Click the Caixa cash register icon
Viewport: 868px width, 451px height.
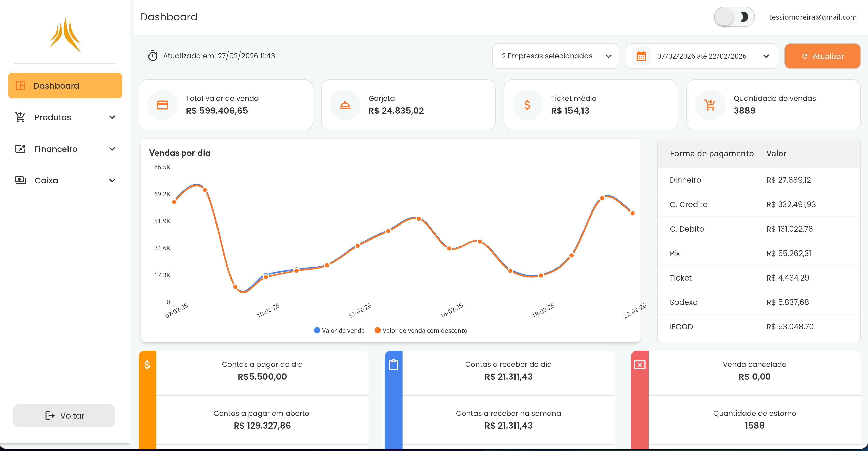point(20,180)
